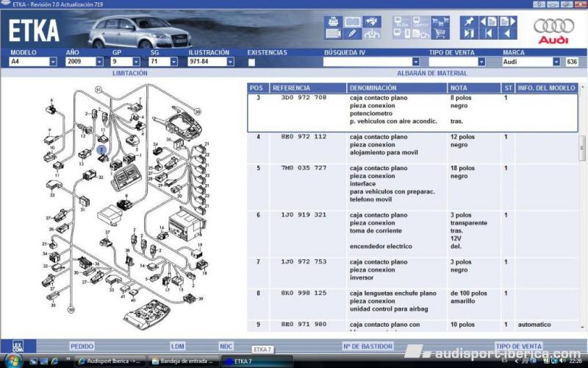Toggle the EXISTENCIAS checkbox
This screenshot has height=368, width=588.
pyautogui.click(x=251, y=63)
